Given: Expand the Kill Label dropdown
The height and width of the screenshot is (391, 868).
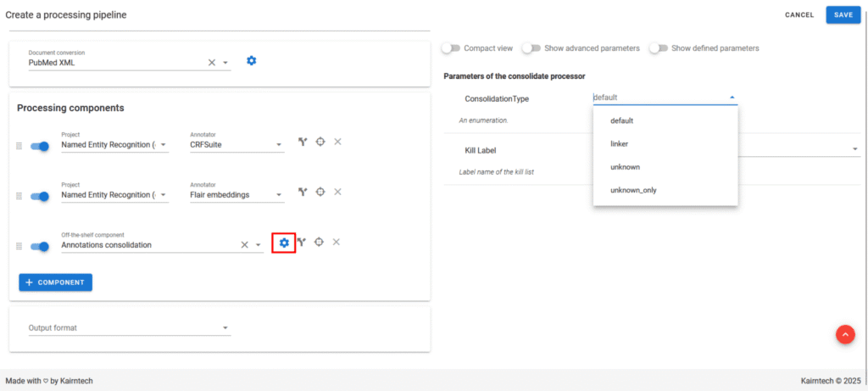Looking at the screenshot, I should [854, 150].
